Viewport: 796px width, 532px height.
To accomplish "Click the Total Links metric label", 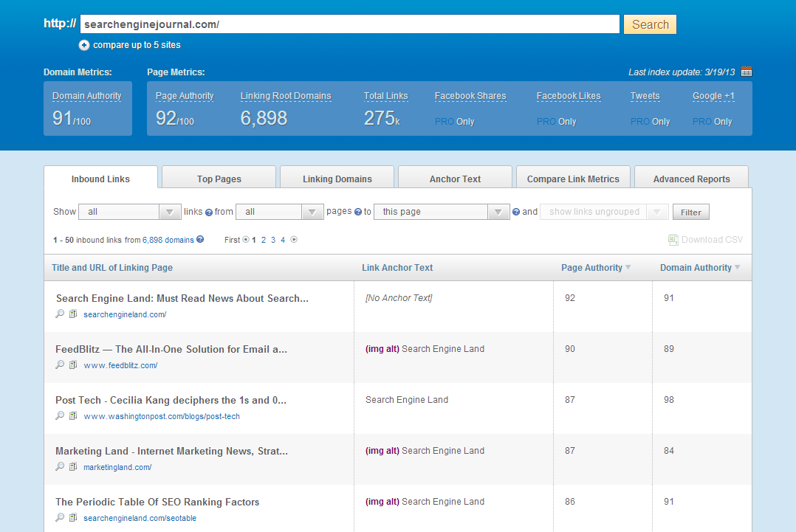I will tap(385, 96).
